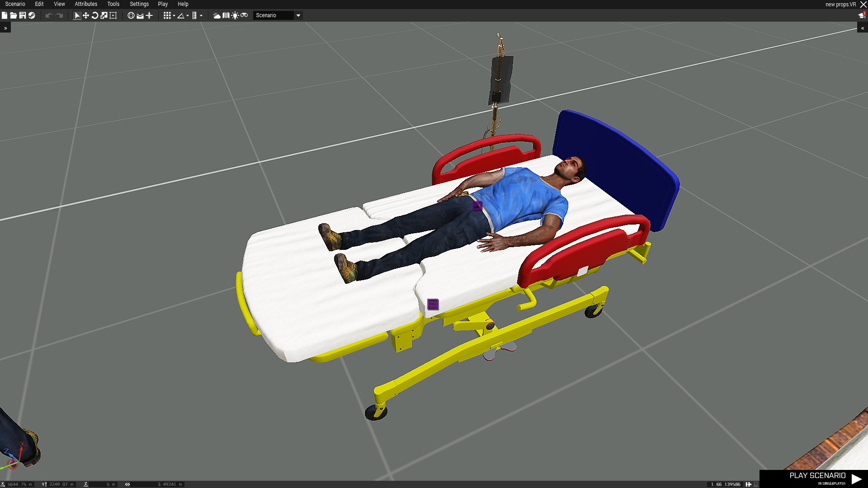868x488 pixels.
Task: Open the Tools menu
Action: pos(113,4)
